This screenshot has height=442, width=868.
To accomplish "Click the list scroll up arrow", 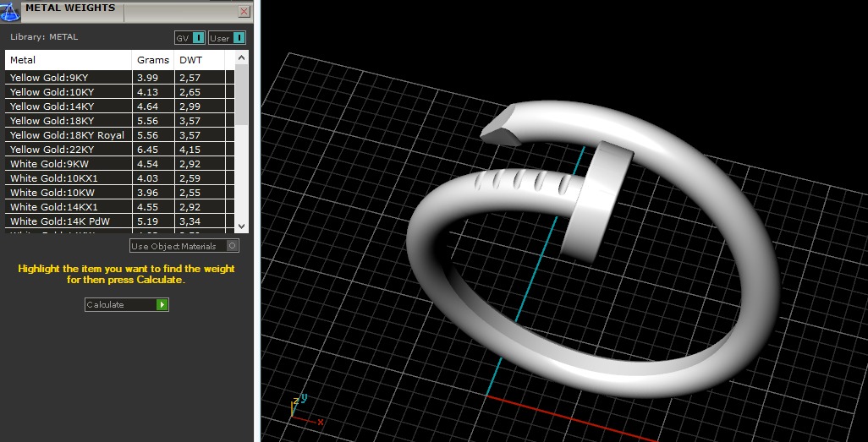I will coord(241,57).
